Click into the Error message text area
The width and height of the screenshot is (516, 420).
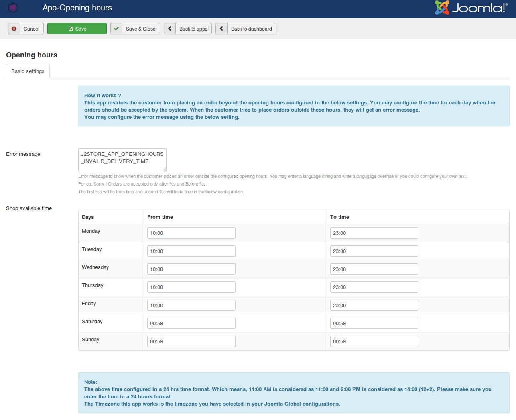click(122, 160)
